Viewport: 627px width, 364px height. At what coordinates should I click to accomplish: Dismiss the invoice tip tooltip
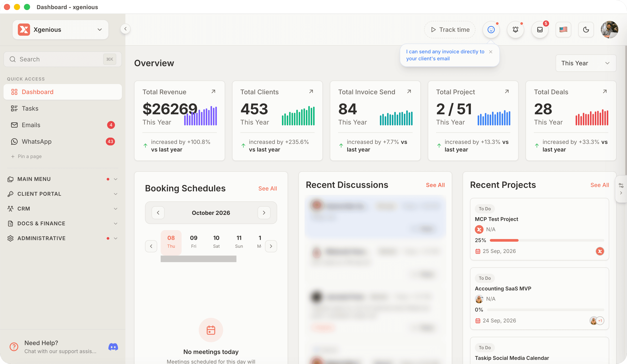coord(491,52)
